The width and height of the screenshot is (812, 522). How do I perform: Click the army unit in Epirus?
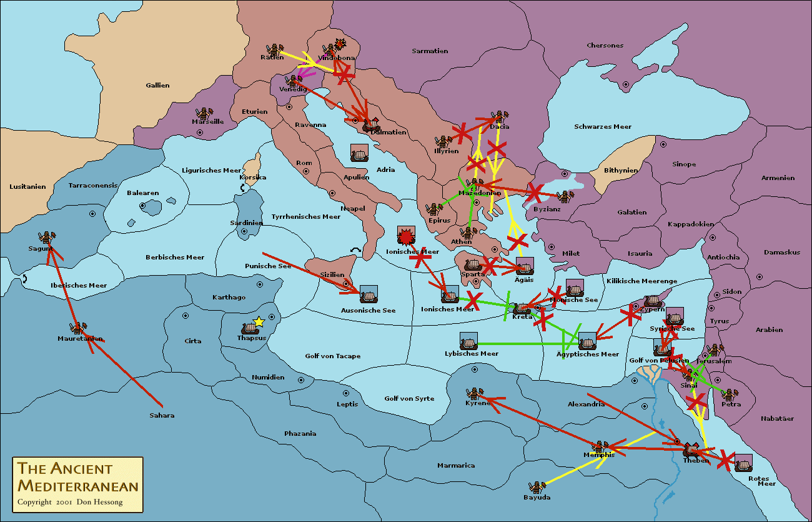pos(434,209)
